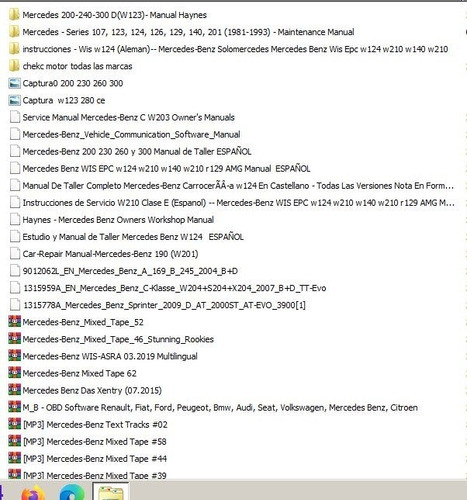
Task: Open the Firefox icon in the taskbar
Action: [x=32, y=493]
